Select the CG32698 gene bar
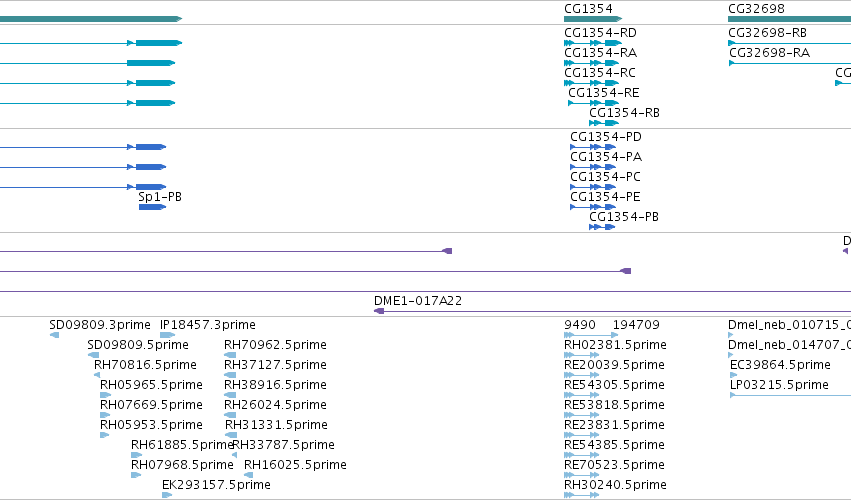 [789, 19]
